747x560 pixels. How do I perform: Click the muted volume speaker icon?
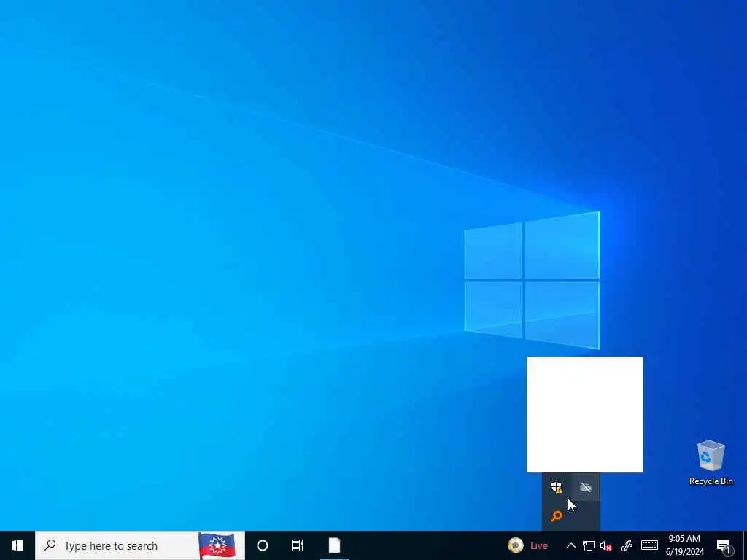606,545
